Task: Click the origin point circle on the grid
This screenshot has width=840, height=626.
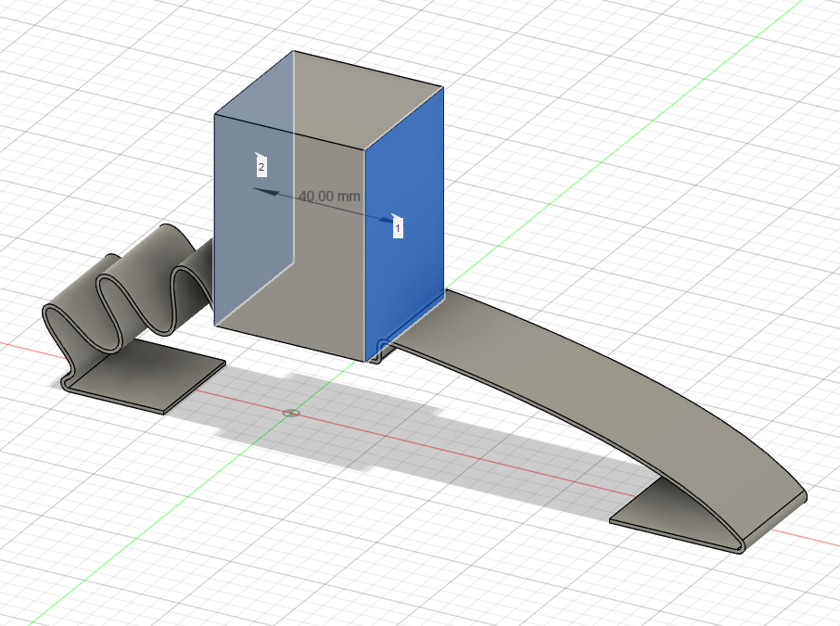Action: (291, 413)
